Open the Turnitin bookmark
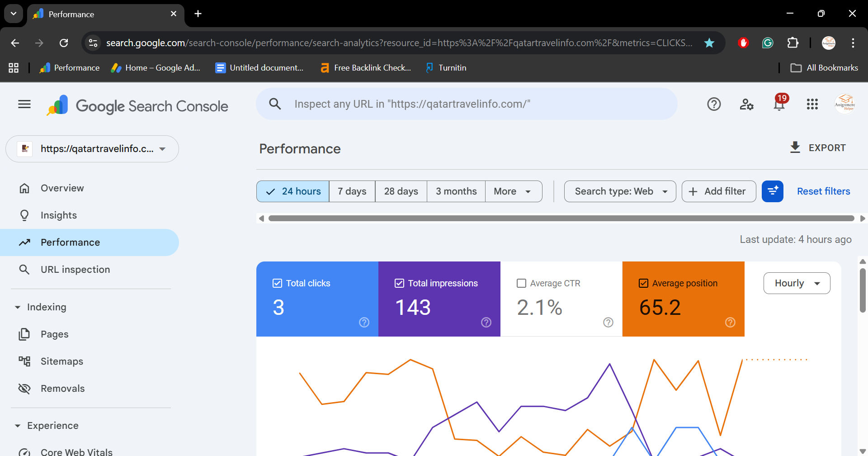Image resolution: width=868 pixels, height=456 pixels. point(446,68)
